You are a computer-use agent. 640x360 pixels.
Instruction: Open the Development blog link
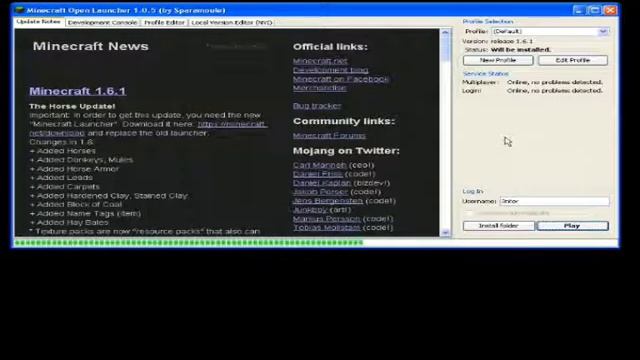(x=330, y=70)
